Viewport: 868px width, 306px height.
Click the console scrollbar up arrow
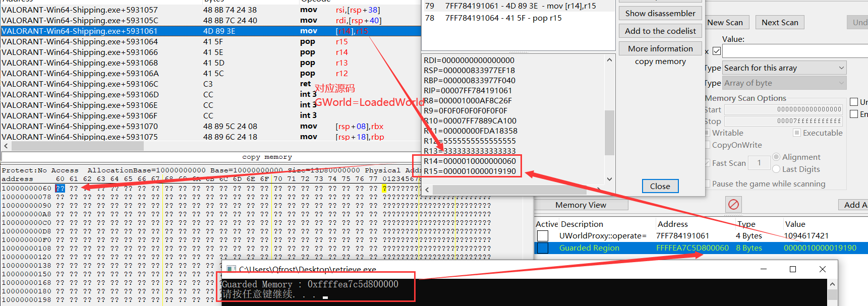(832, 284)
